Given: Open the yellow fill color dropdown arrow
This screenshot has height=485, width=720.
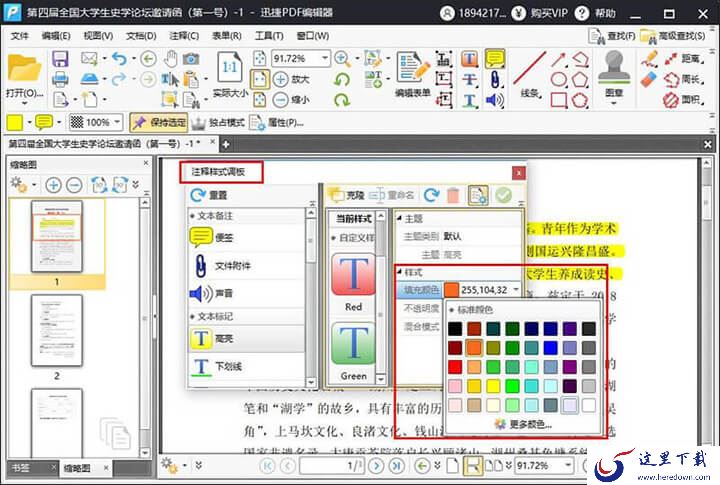Looking at the screenshot, I should (x=29, y=122).
